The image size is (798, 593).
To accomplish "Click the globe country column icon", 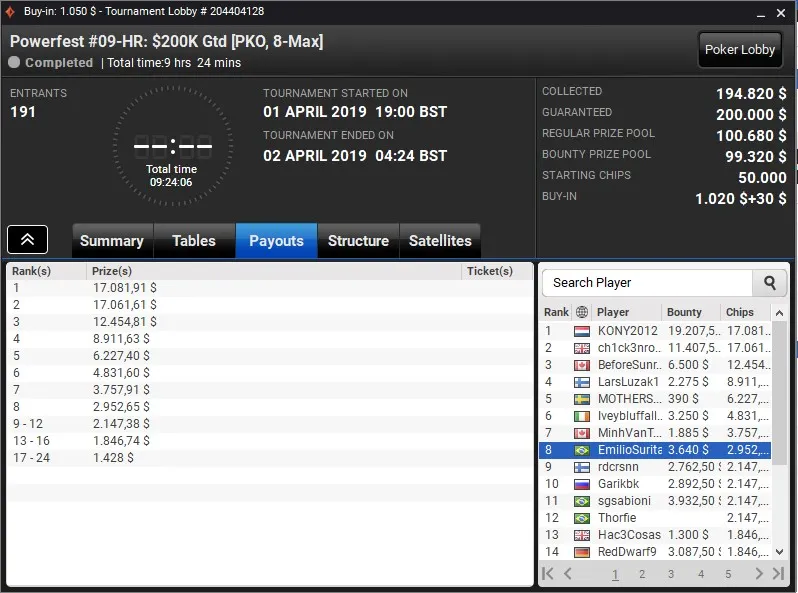I will (582, 312).
